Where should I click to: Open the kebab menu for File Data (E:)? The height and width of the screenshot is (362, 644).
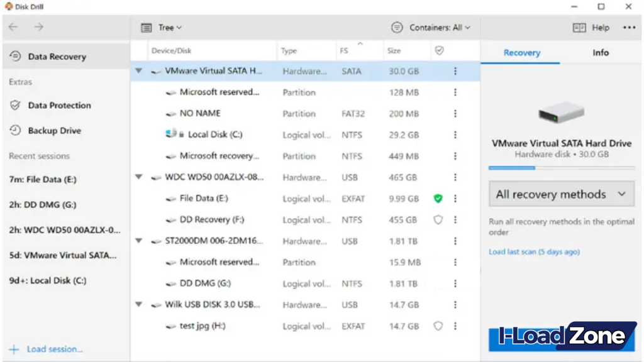pos(455,199)
